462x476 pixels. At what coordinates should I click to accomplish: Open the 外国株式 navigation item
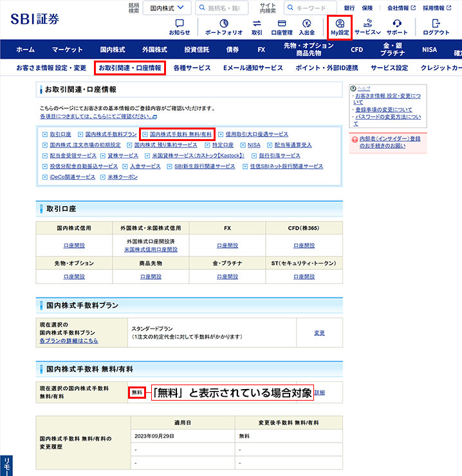tap(154, 50)
